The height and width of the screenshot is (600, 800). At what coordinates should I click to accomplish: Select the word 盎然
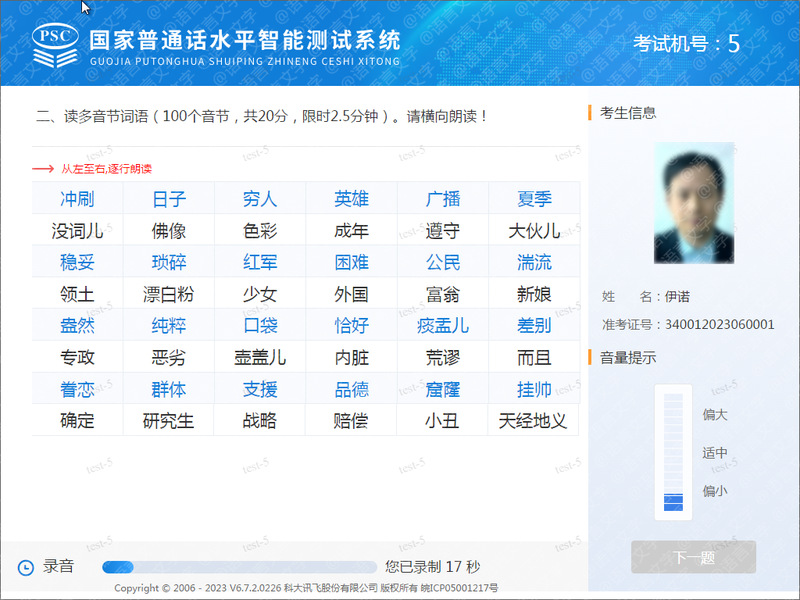click(77, 326)
